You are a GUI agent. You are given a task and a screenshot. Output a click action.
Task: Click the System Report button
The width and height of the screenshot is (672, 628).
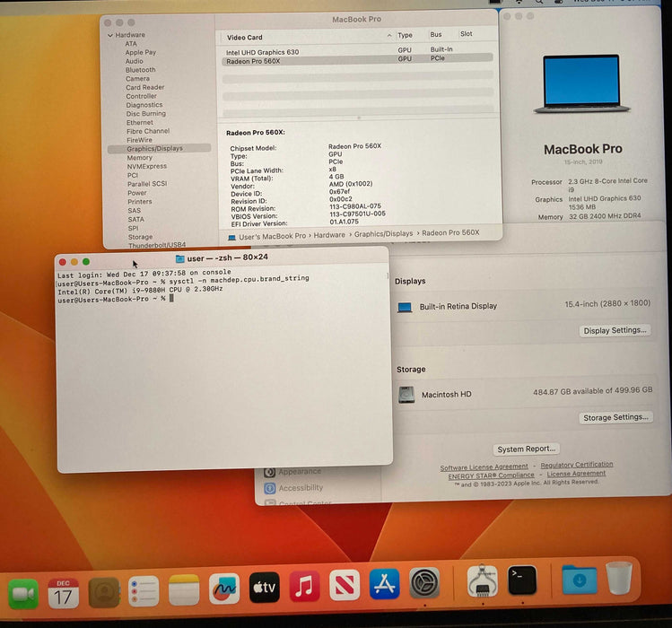pos(527,449)
